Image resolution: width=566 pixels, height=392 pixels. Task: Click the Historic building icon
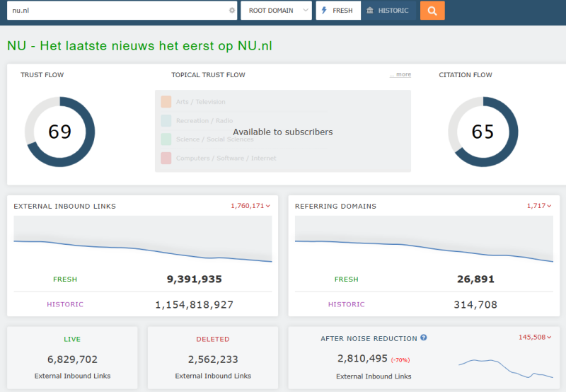370,11
